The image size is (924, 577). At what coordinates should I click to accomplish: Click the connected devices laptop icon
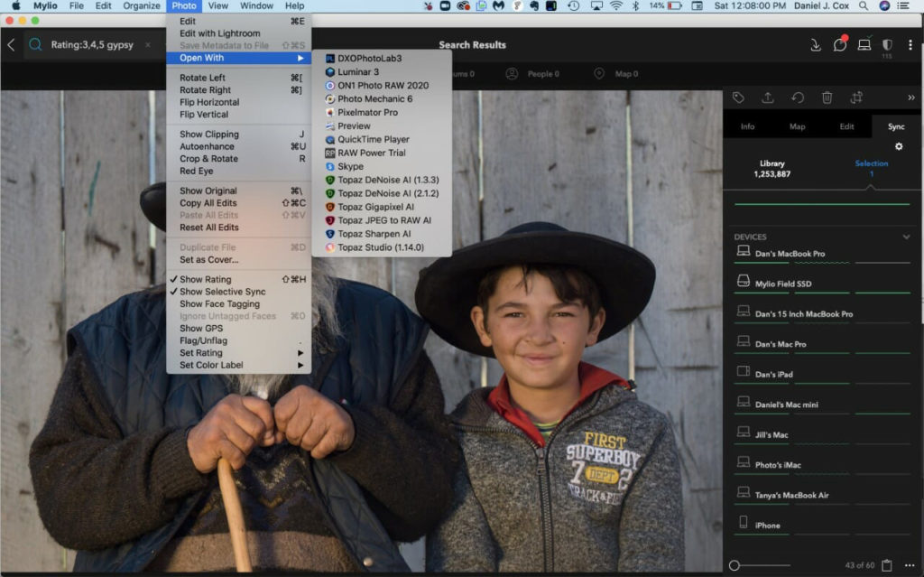(865, 42)
